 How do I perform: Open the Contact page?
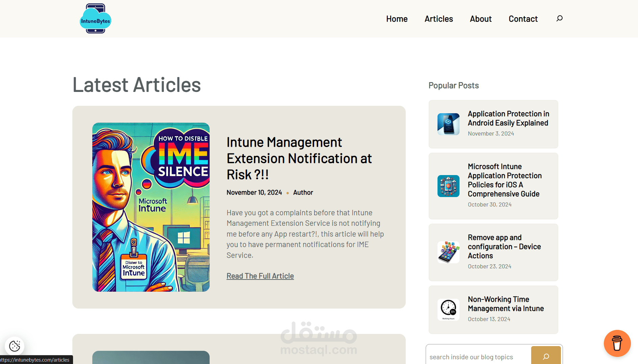click(523, 19)
